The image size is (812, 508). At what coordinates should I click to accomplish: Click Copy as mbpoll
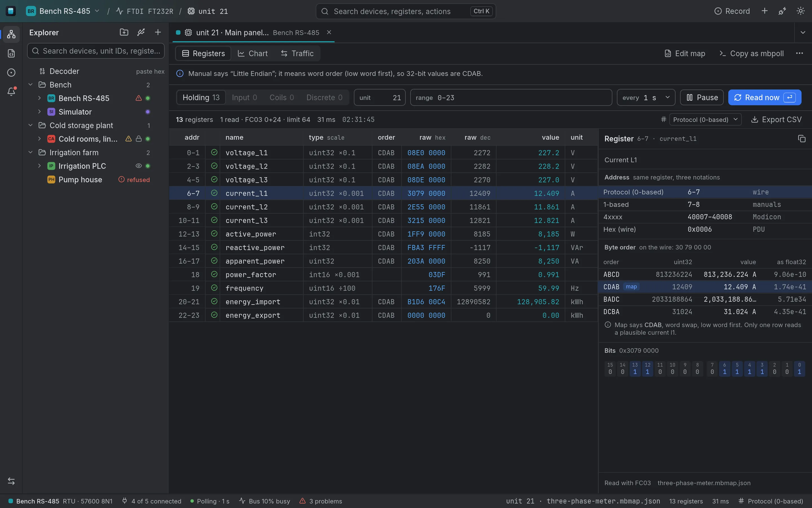tap(752, 53)
